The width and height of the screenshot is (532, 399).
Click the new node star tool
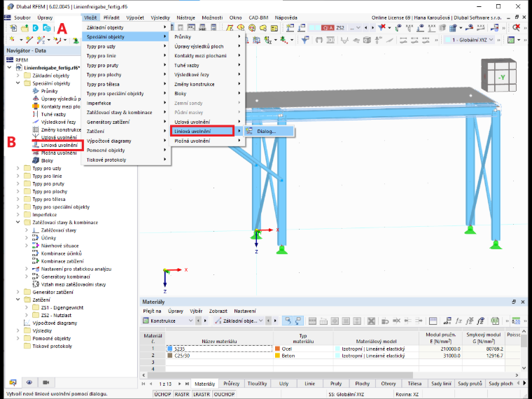click(x=13, y=40)
